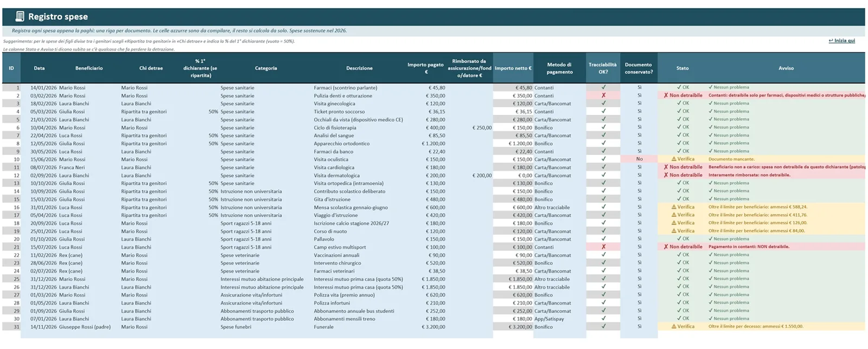Click the 'Visita dermatologica' cell
The height and width of the screenshot is (349, 868).
tap(336, 175)
